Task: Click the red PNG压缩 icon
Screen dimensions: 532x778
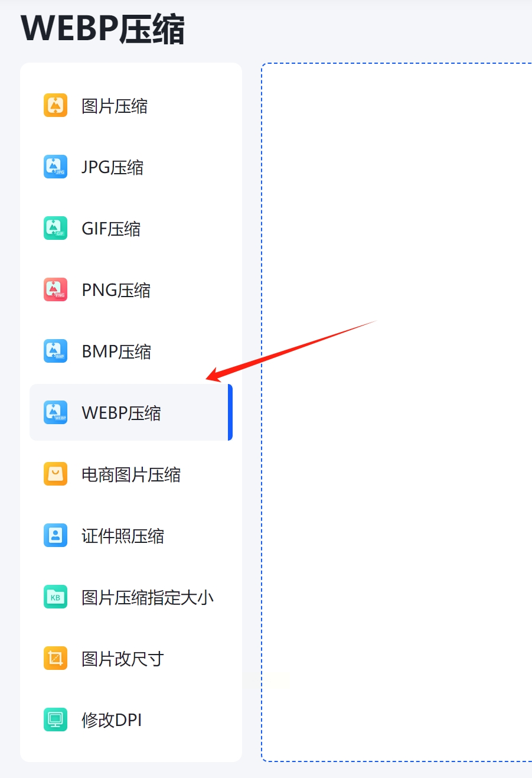Action: 56,290
